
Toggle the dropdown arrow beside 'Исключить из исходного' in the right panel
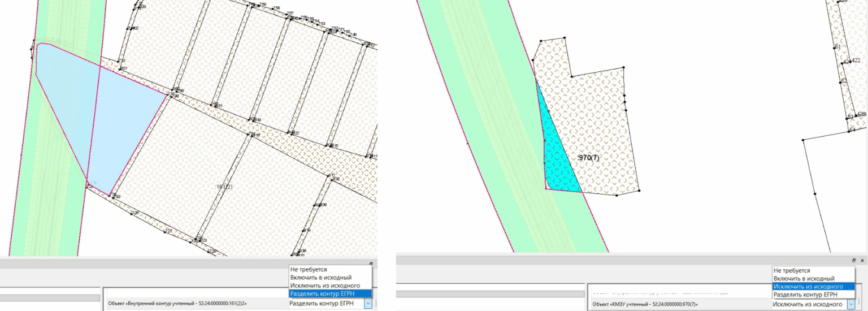[x=851, y=304]
